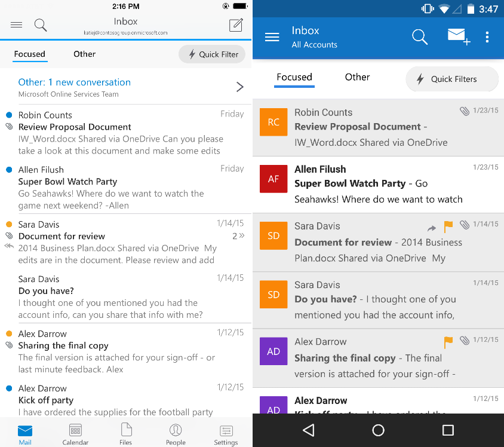Expand the 2-message thread indicator for Document for review
This screenshot has height=447, width=504.
pyautogui.click(x=238, y=236)
